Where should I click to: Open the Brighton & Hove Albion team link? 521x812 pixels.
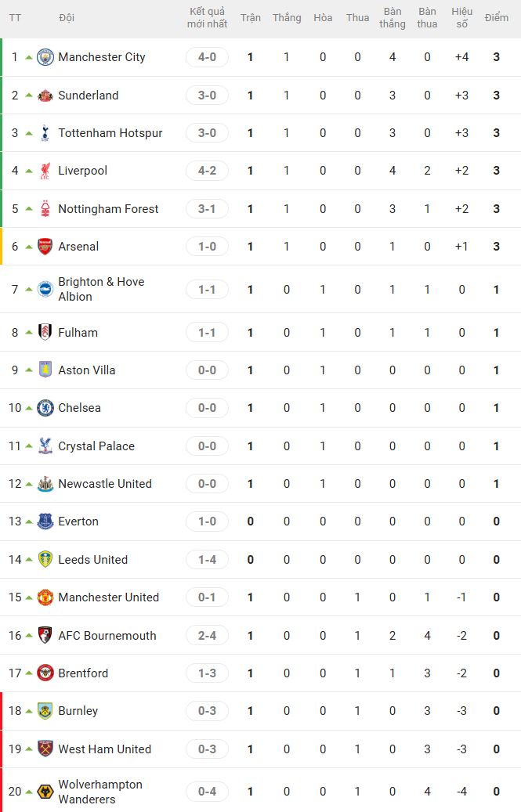point(102,290)
